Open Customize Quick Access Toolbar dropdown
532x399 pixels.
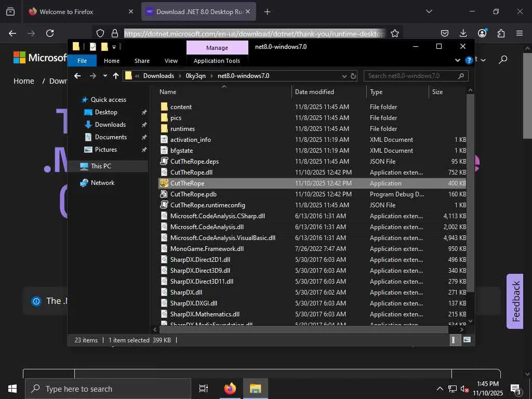114,47
